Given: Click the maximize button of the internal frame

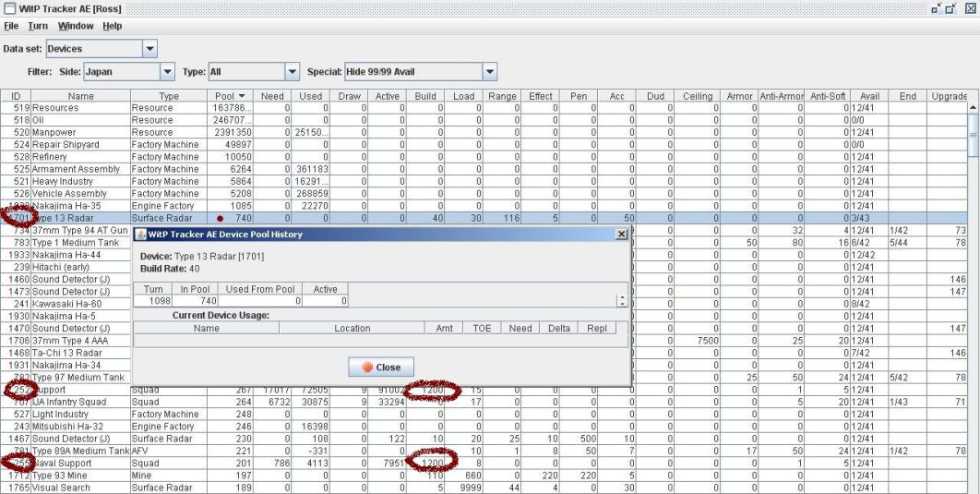Looking at the screenshot, I should 950,8.
